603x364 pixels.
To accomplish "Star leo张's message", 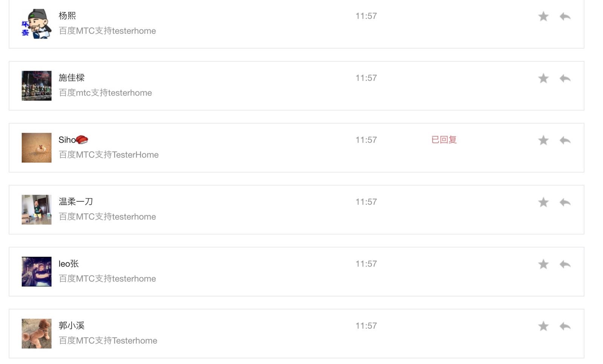I will [x=543, y=264].
